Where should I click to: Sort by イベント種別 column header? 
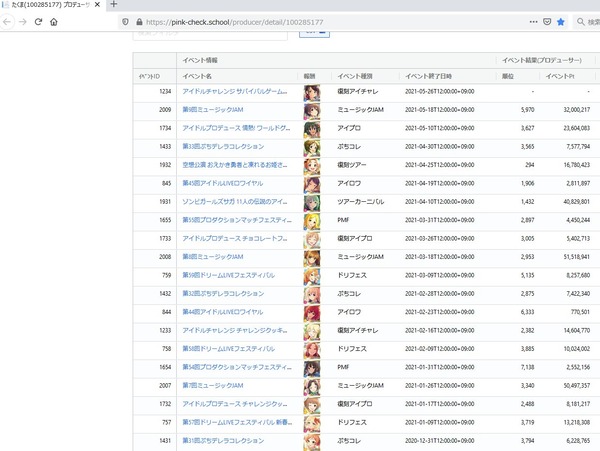point(355,77)
